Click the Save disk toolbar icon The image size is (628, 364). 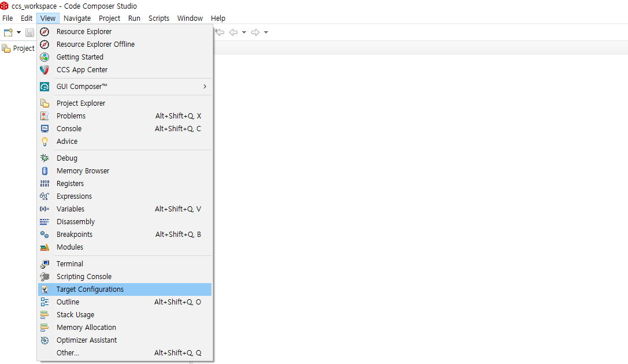29,32
